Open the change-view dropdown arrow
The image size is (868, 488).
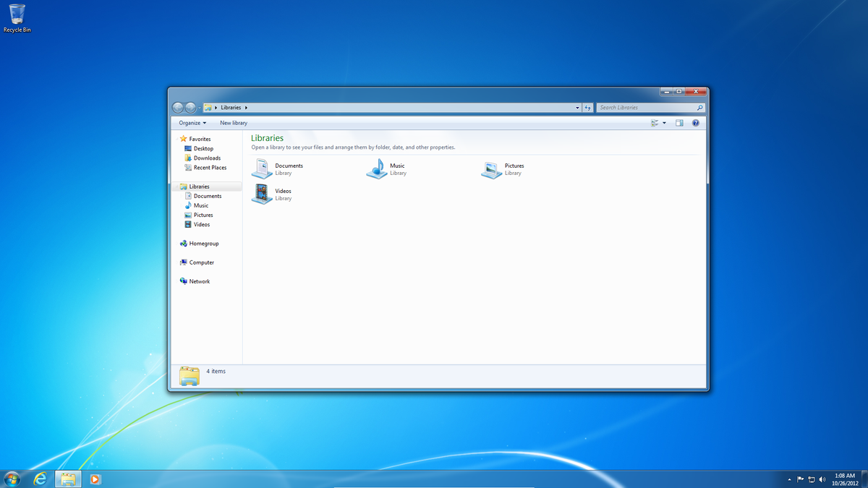click(663, 122)
